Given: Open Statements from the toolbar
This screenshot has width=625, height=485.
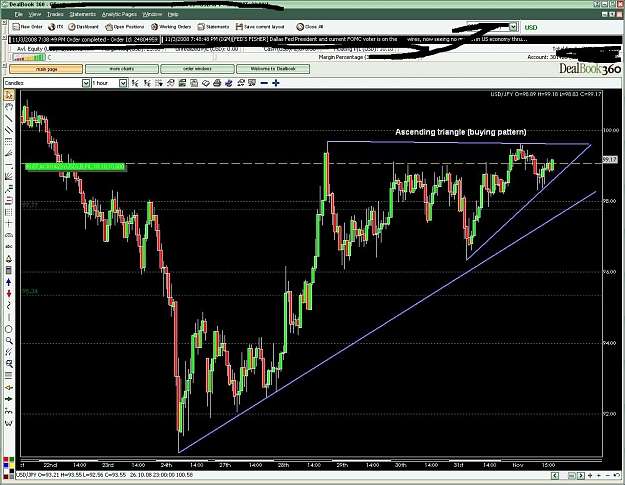Looking at the screenshot, I should pos(213,27).
